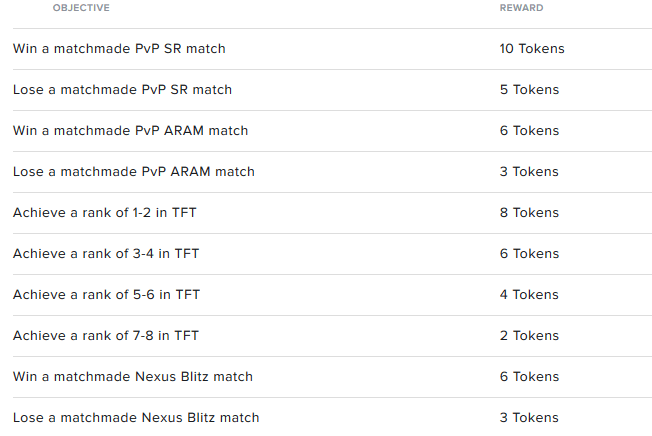Screen dimensions: 652x436
Task: Click the "4 Tokens" reward value
Action: 529,295
